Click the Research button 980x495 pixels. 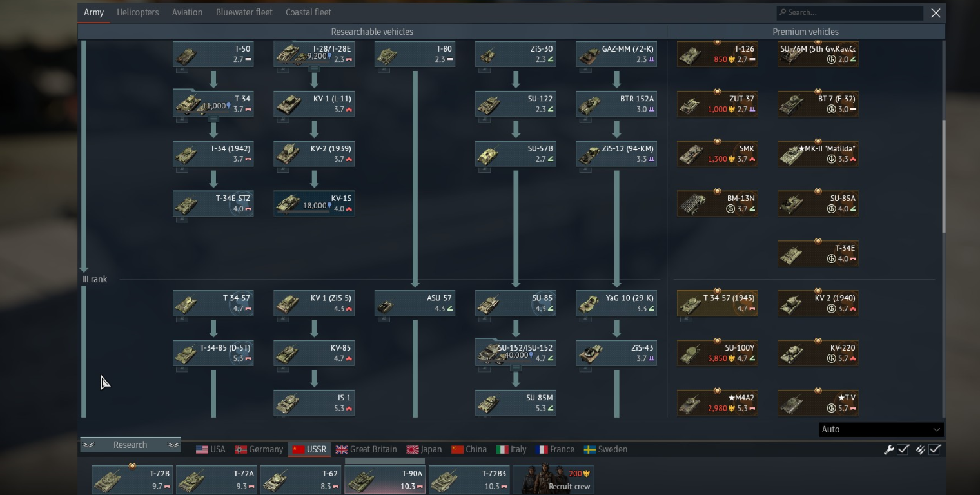tap(130, 445)
